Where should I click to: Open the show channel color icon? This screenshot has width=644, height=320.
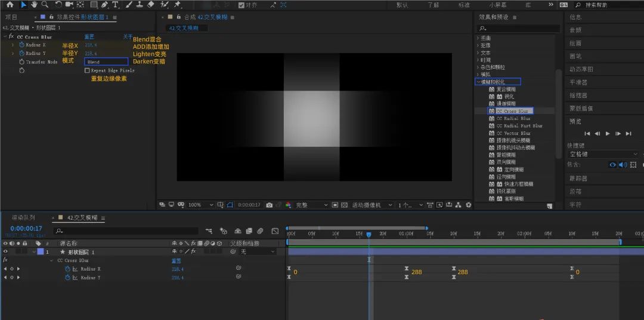click(288, 205)
